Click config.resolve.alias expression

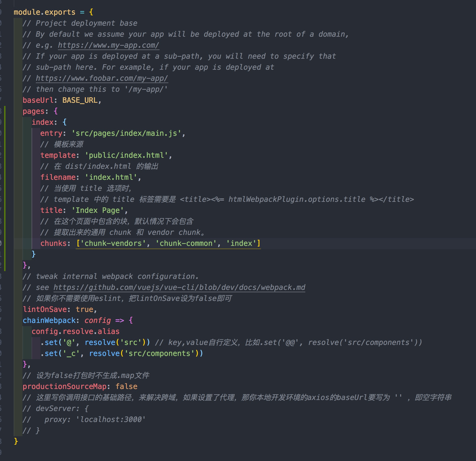(75, 331)
